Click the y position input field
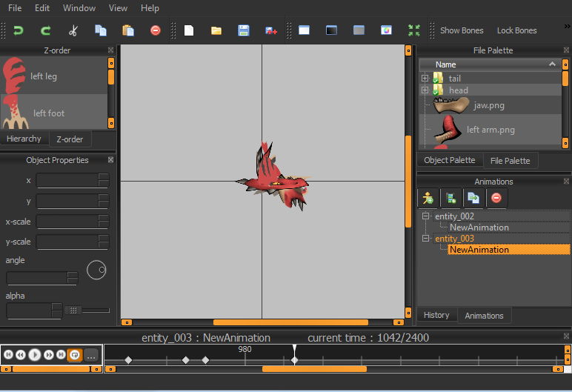Viewport: 572px width, 392px height. tap(67, 201)
